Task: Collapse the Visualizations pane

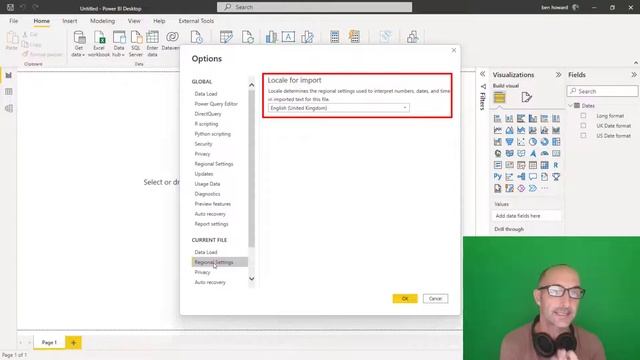Action: click(x=558, y=75)
